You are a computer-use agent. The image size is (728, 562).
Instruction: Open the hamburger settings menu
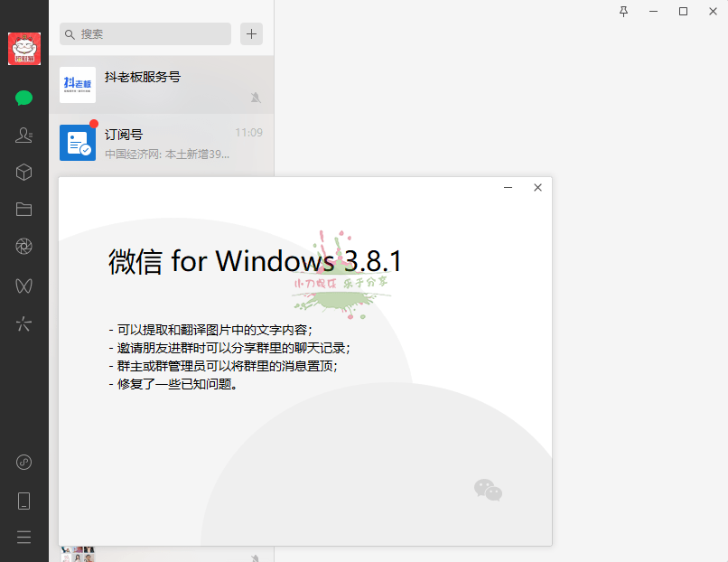point(23,537)
